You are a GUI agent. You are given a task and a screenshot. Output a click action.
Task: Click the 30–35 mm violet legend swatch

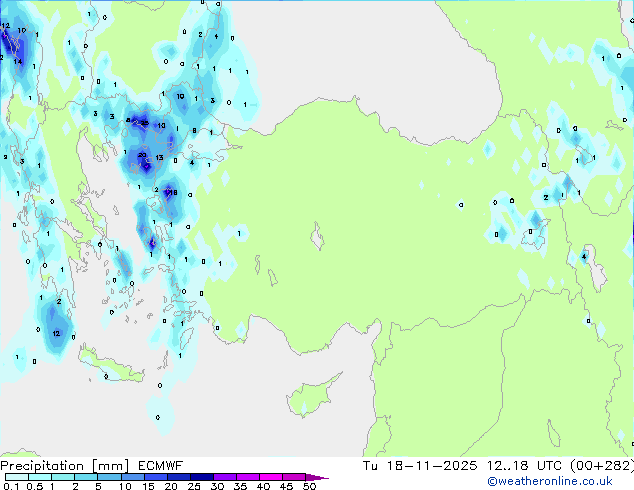coord(225,477)
